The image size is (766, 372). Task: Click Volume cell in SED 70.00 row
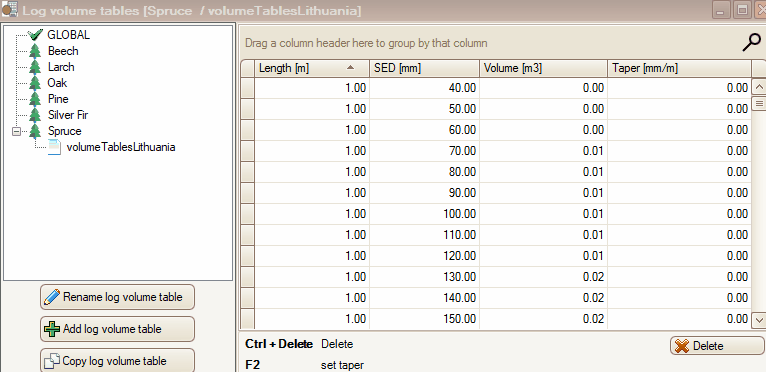coord(543,151)
